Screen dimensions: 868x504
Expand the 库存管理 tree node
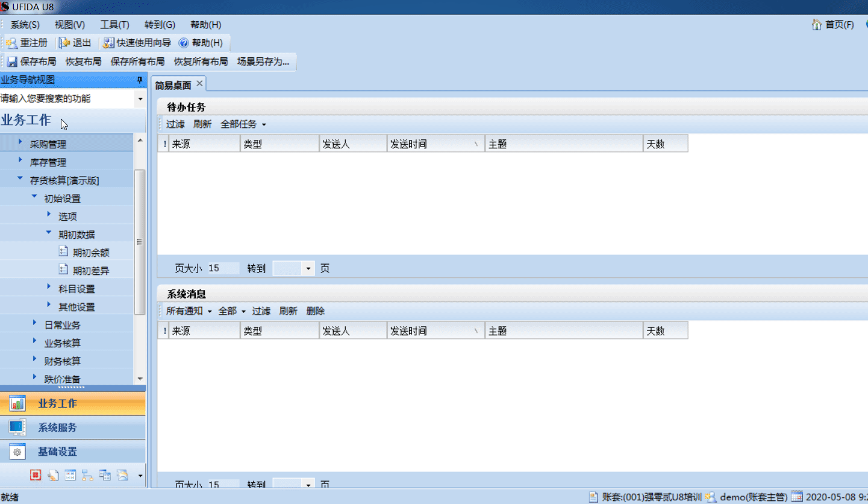(20, 161)
